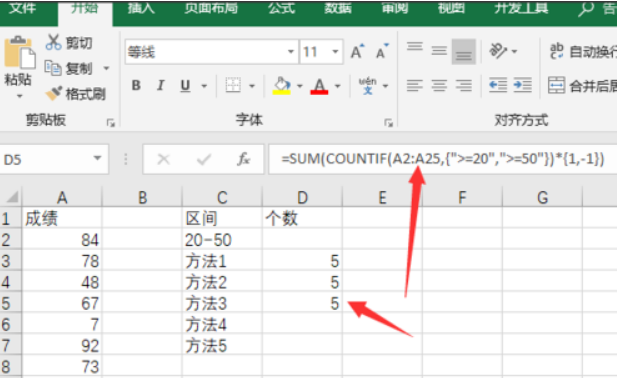This screenshot has height=378, width=617.
Task: Align text left
Action: (415, 85)
